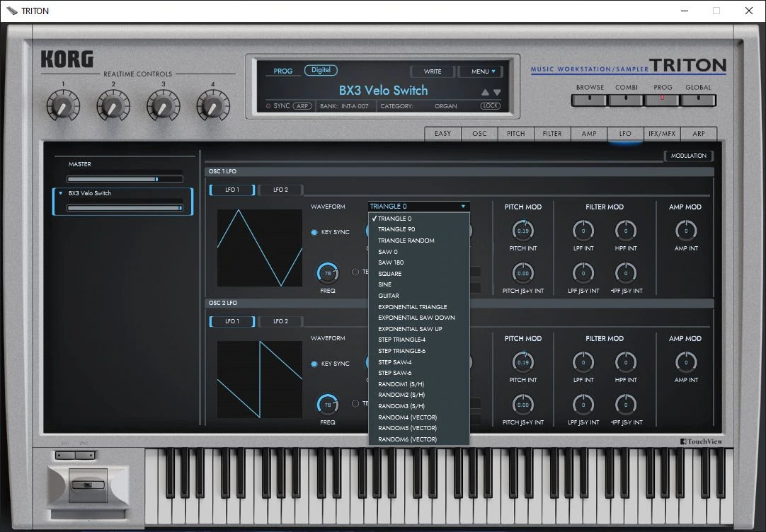Click the joystick controller

[88, 485]
